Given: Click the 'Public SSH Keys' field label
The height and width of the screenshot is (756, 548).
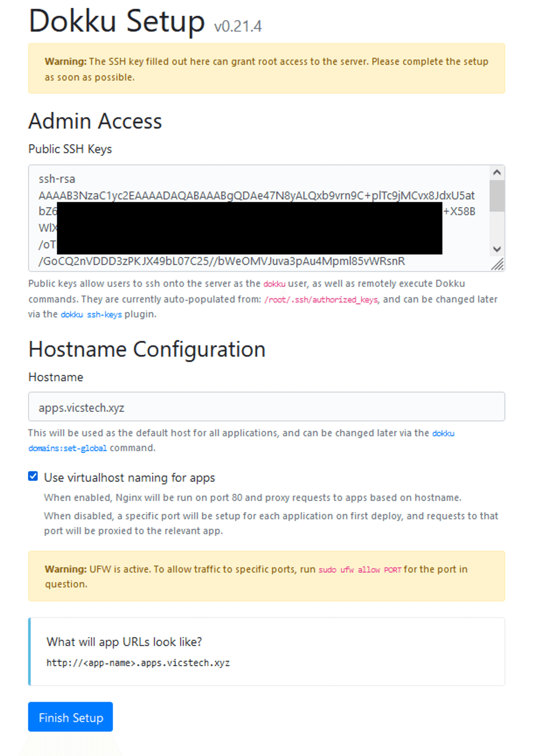Looking at the screenshot, I should [x=70, y=149].
